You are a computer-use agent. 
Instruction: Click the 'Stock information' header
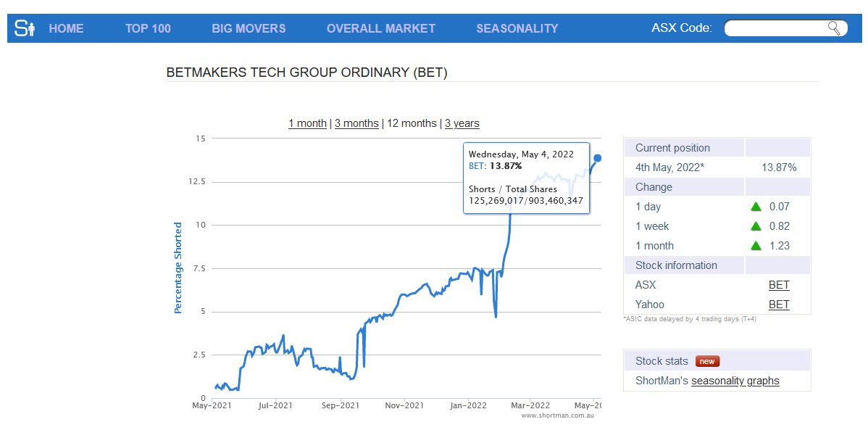[x=677, y=265]
